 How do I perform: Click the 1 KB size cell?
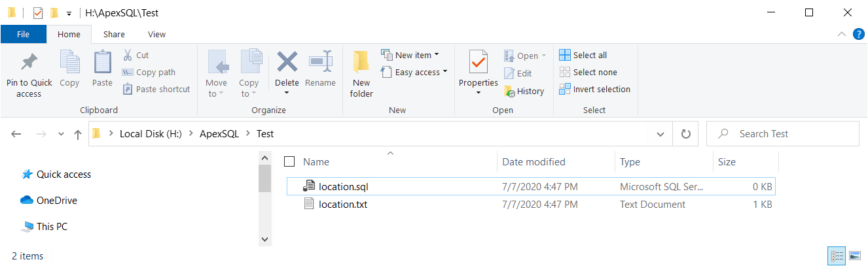[763, 205]
